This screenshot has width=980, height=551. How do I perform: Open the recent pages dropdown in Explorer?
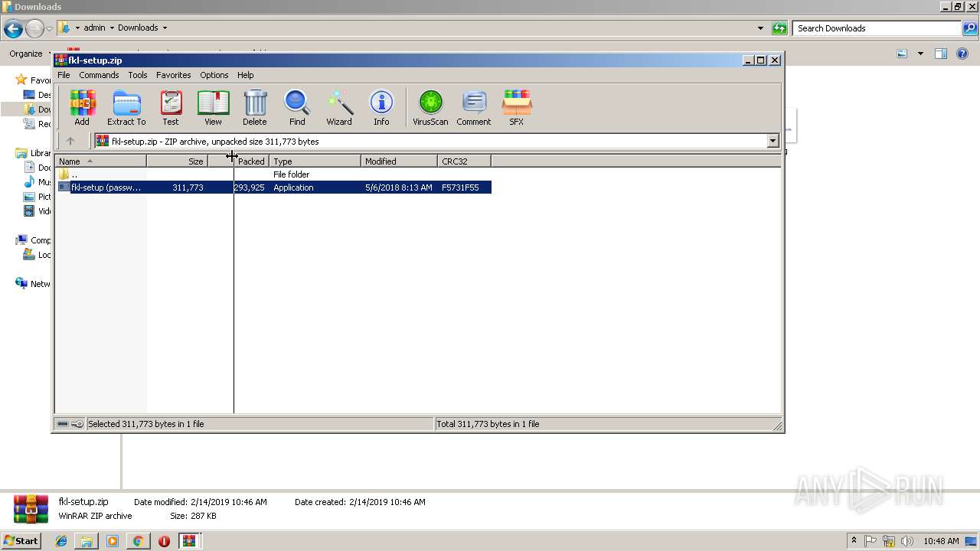tap(50, 29)
